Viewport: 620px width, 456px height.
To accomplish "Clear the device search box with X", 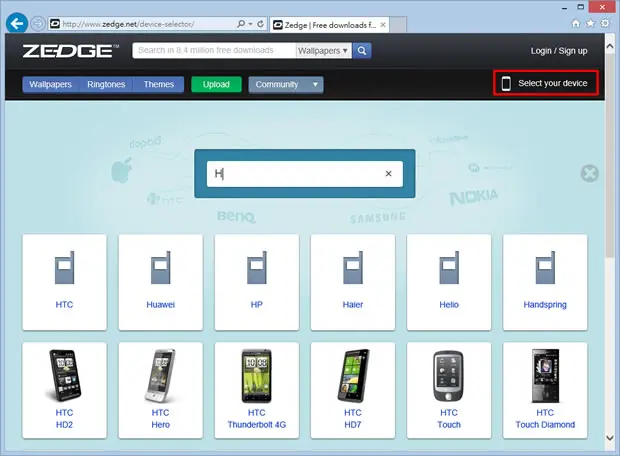I will click(x=388, y=174).
